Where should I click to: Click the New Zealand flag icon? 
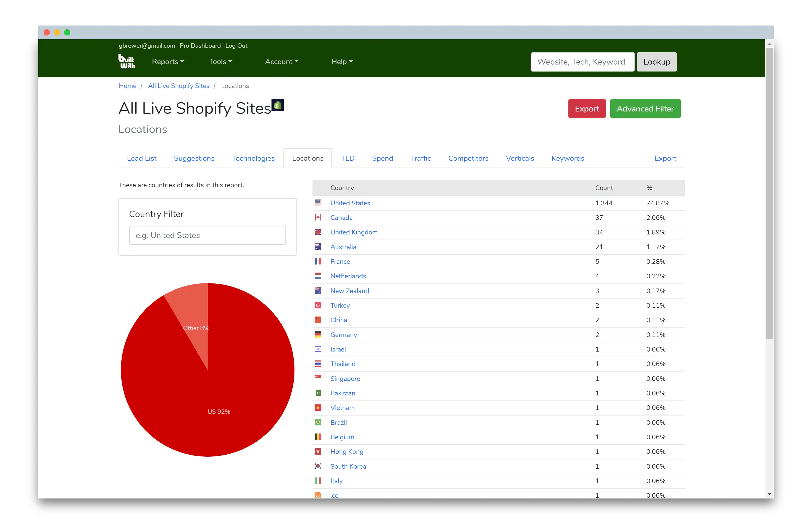pos(318,291)
